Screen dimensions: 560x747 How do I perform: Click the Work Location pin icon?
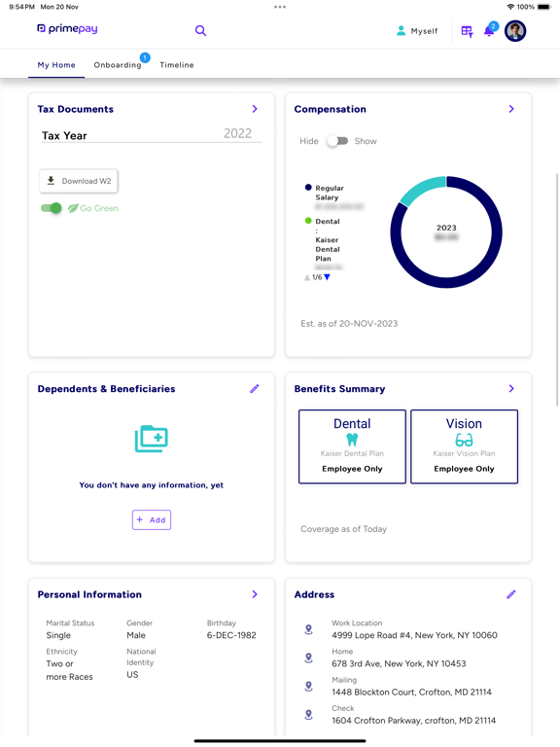point(308,629)
